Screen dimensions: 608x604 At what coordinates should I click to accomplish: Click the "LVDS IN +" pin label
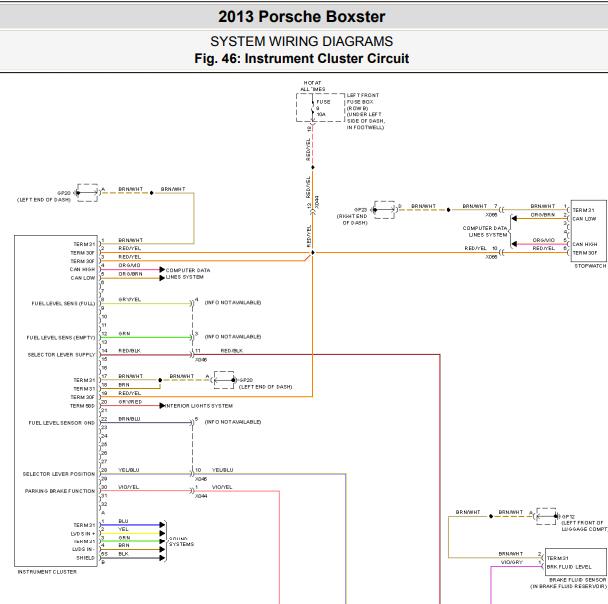point(83,534)
